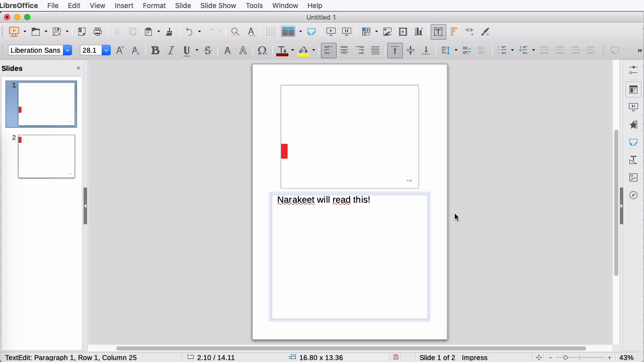Close the Slides panel
644x362 pixels.
point(78,68)
